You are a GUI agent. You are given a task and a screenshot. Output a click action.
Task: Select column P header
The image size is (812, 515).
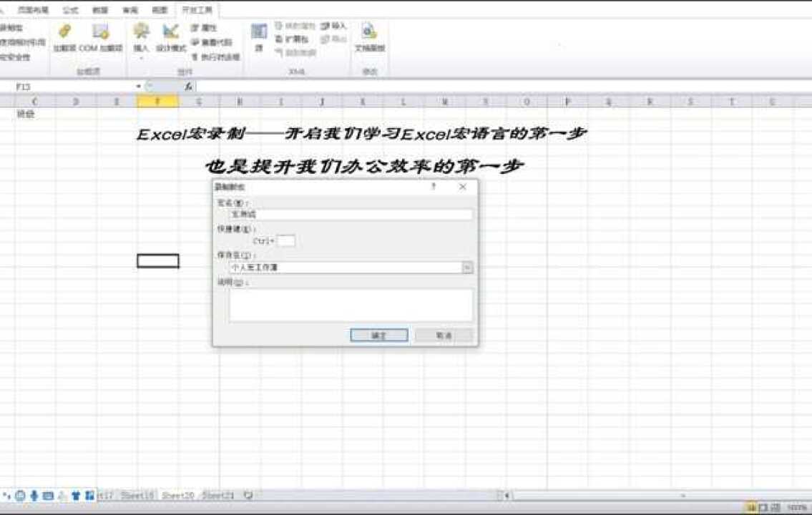tap(567, 102)
